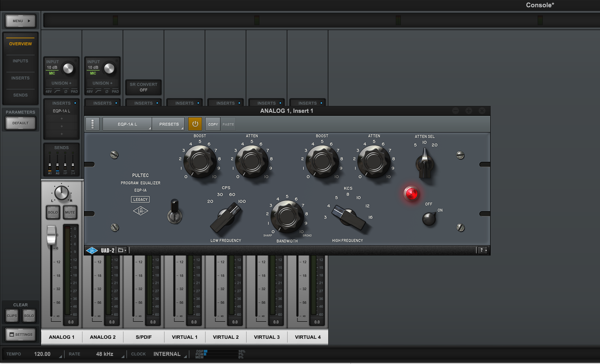Screen dimensions: 600x364
Task: Click the DEFAULT parameters button
Action: 21,123
